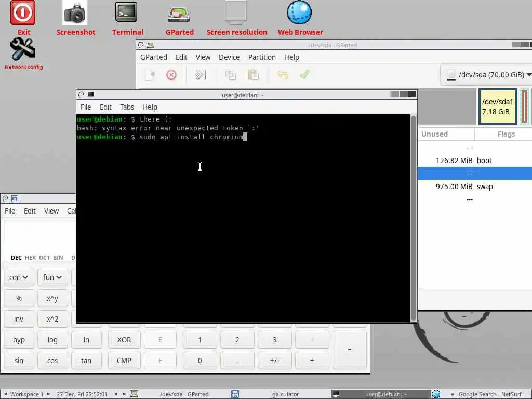Click the Unused column header
The width and height of the screenshot is (532, 399).
click(446, 134)
